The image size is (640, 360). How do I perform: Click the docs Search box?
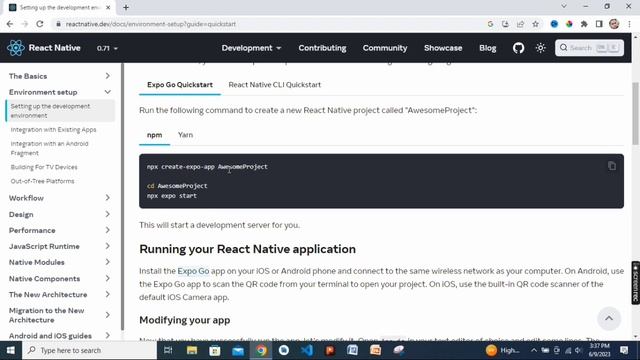coord(589,48)
